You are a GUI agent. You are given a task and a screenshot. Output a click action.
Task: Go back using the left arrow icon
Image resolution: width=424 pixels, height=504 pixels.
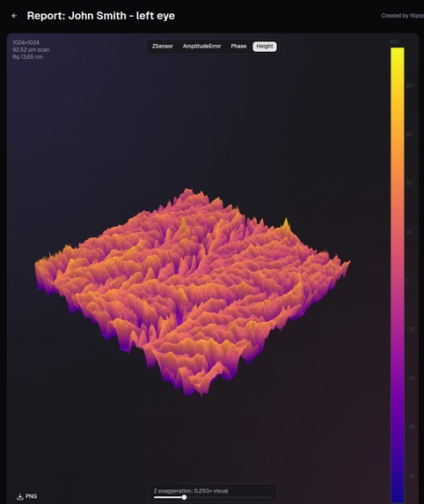pos(14,16)
